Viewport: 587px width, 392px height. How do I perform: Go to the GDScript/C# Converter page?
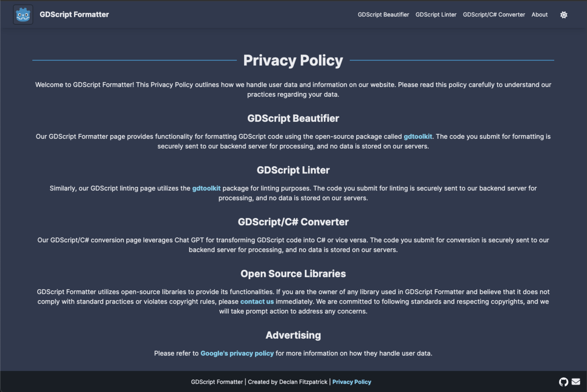coord(494,14)
